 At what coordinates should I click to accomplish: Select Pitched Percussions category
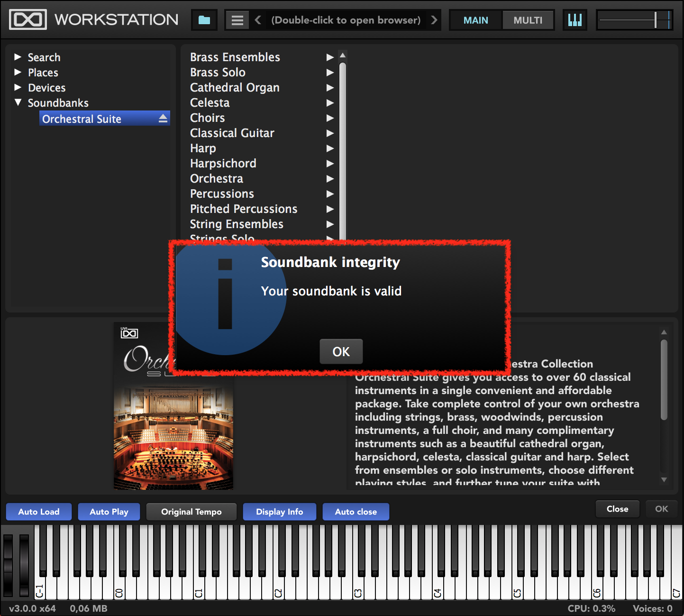262,209
